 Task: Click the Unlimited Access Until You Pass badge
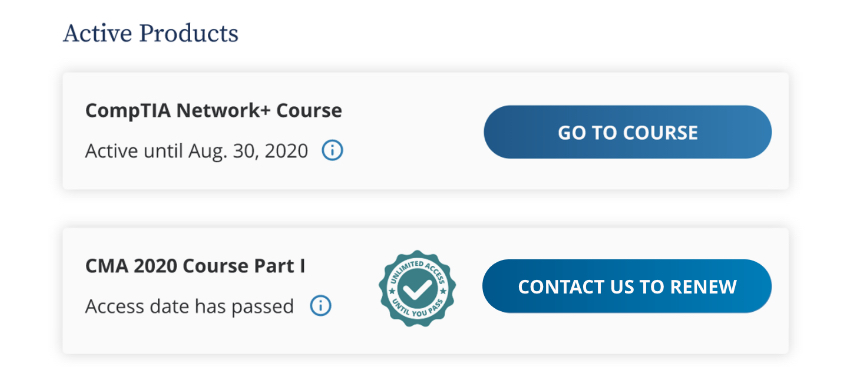click(417, 289)
